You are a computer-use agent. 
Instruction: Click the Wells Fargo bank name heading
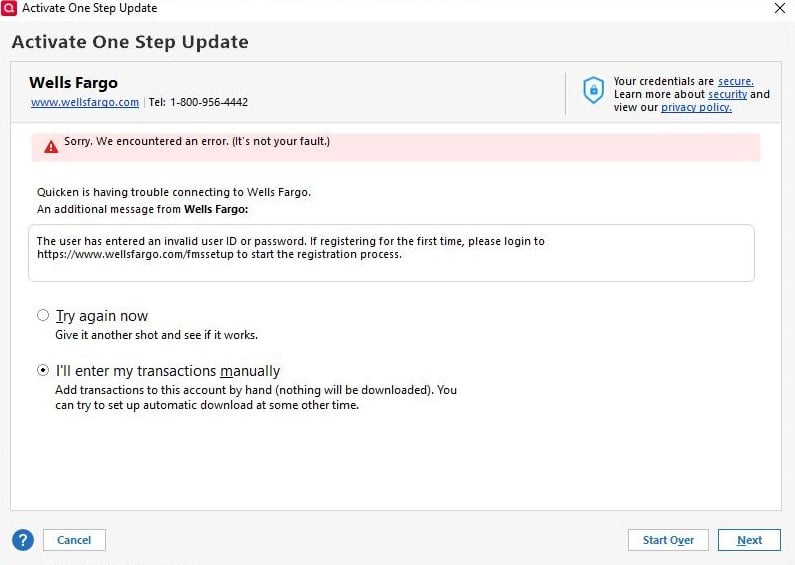pos(74,83)
